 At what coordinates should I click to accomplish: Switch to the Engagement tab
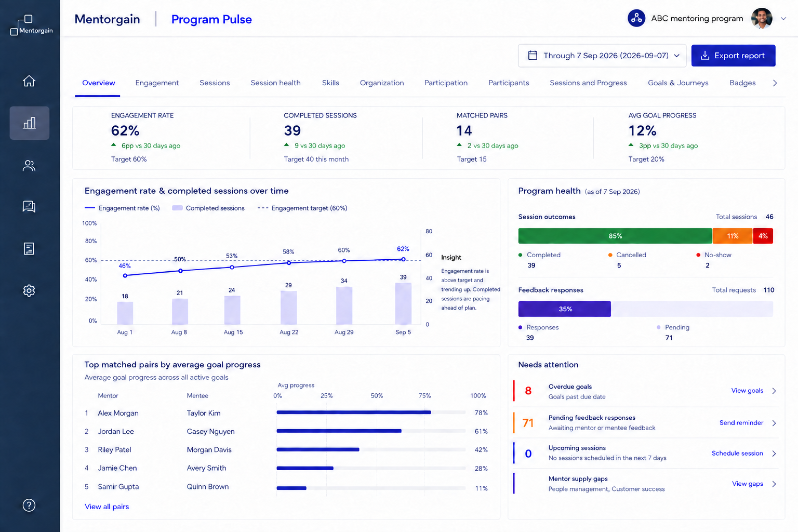point(157,83)
